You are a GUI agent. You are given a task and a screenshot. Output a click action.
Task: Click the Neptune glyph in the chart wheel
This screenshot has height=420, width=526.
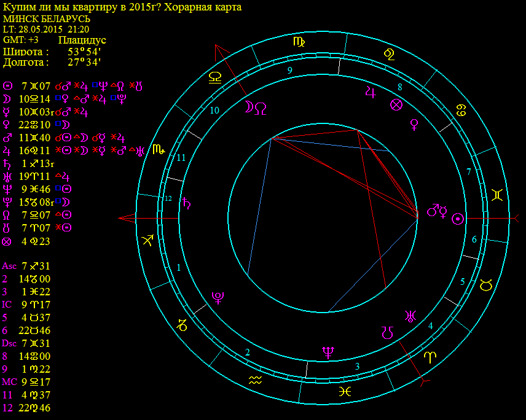(x=329, y=351)
